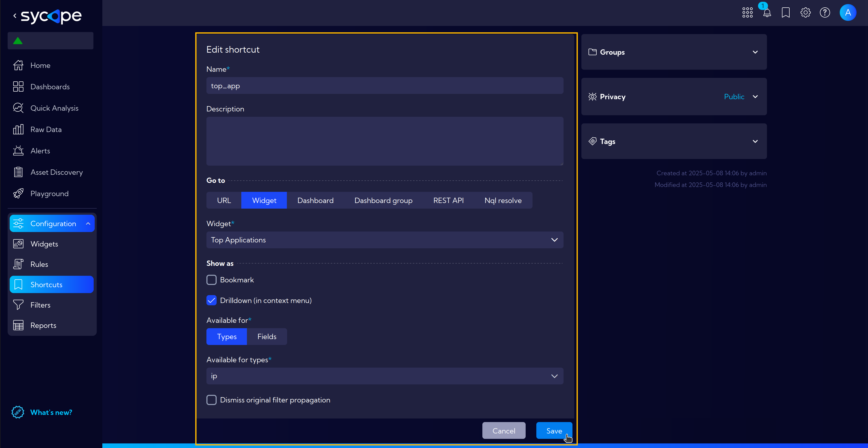Select the Widget go-to tab

tap(264, 200)
